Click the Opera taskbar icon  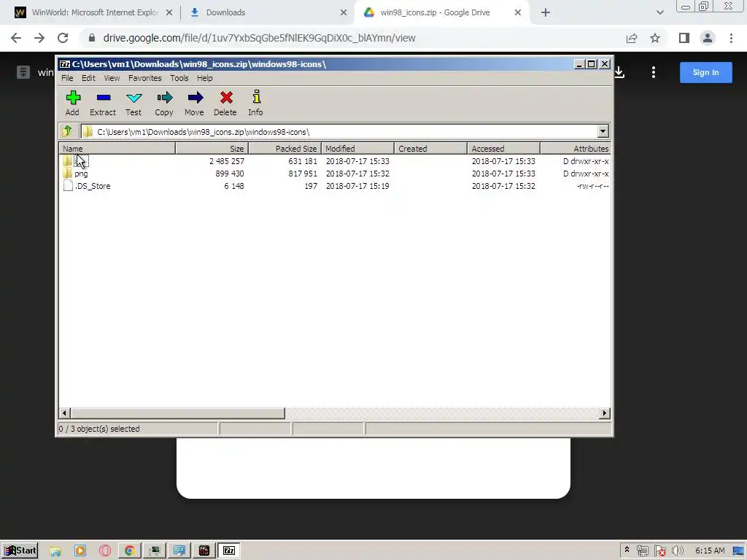tap(105, 551)
